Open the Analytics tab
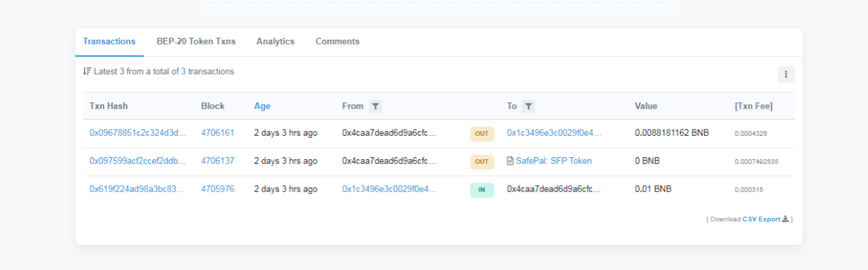 click(x=275, y=42)
